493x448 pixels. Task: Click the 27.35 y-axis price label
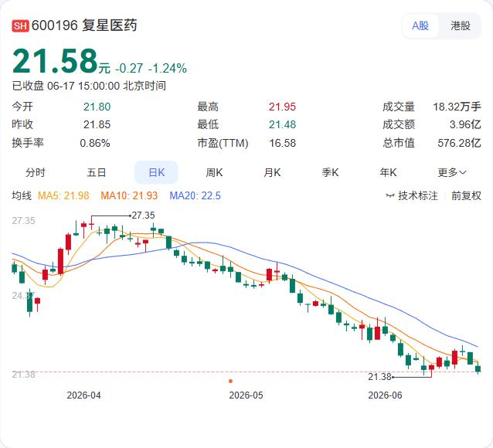(x=24, y=221)
